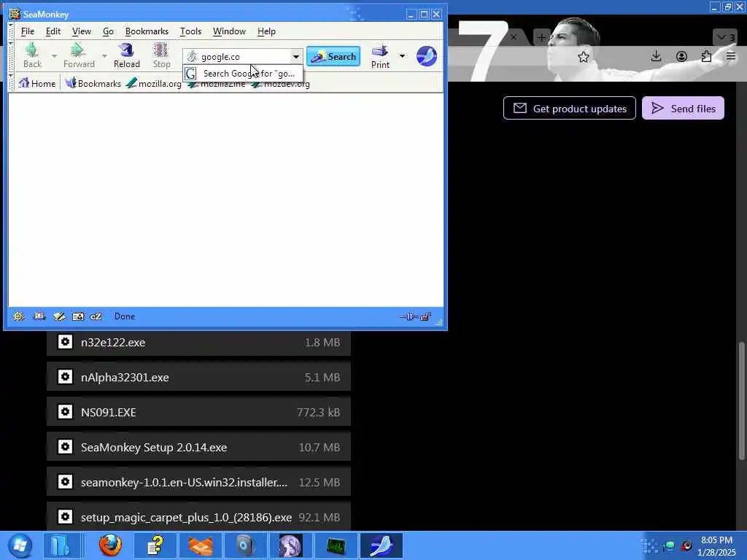Select the seamonkey-1.0.1.en-US.win32.installer file row
This screenshot has width=747, height=560.
coord(198,482)
